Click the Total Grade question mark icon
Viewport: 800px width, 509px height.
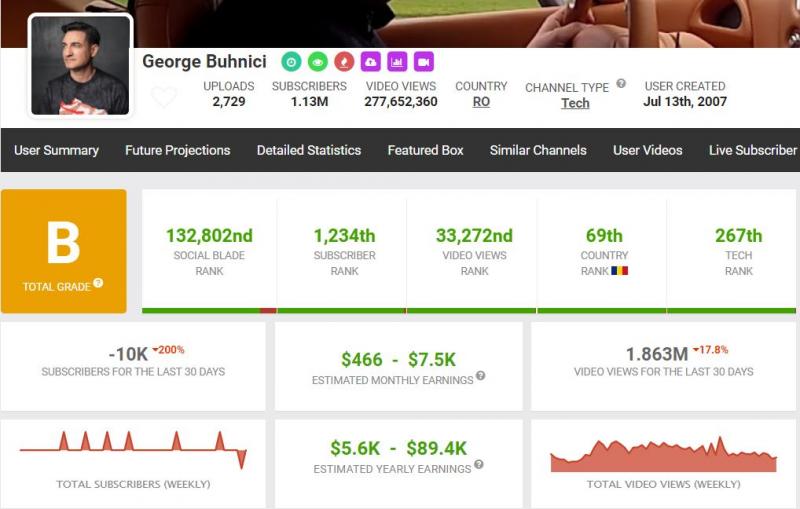(x=98, y=283)
